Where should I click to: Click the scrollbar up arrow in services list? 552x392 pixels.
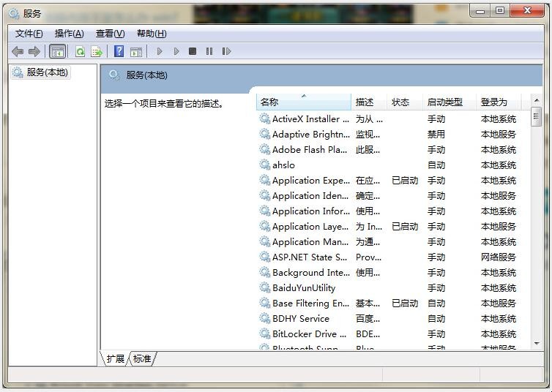click(537, 101)
